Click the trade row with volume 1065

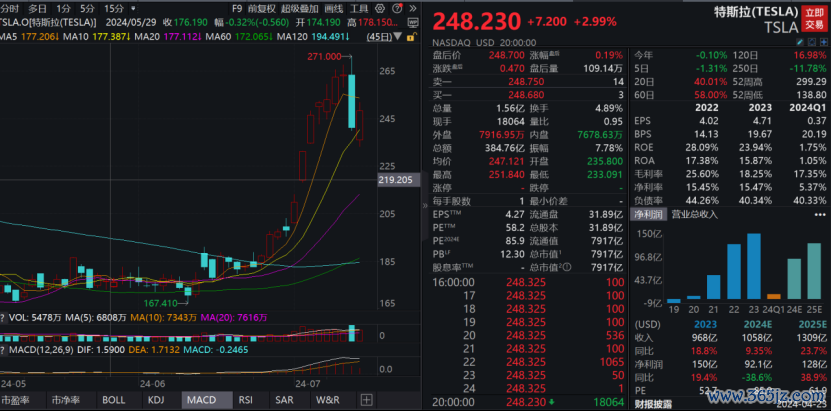tap(528, 362)
